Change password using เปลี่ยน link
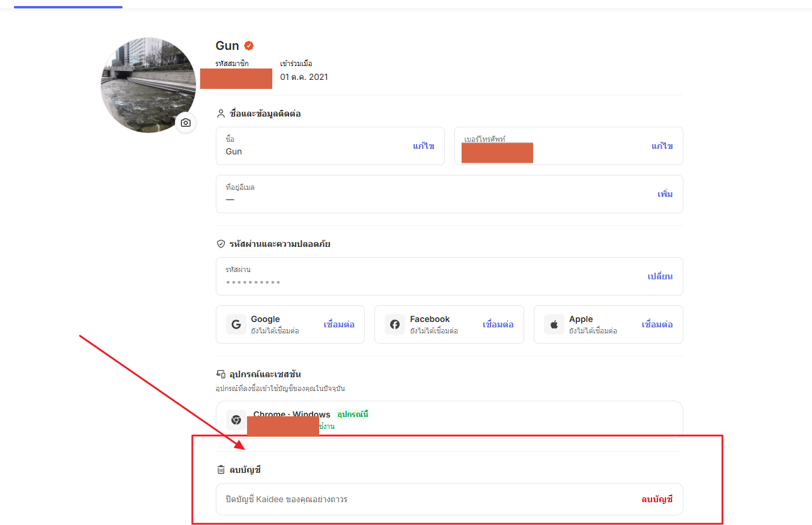 (660, 276)
